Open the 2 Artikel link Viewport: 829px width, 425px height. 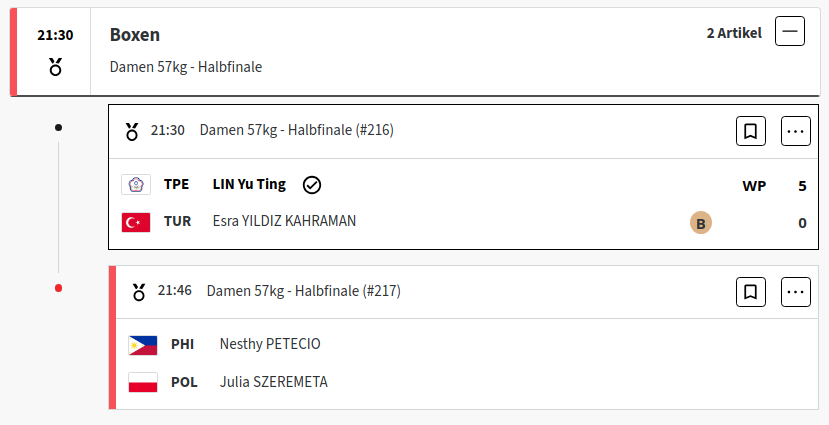click(x=734, y=33)
